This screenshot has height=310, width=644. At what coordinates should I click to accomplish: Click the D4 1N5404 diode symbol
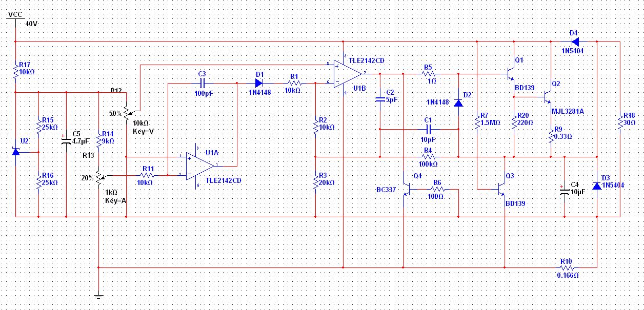tap(574, 42)
